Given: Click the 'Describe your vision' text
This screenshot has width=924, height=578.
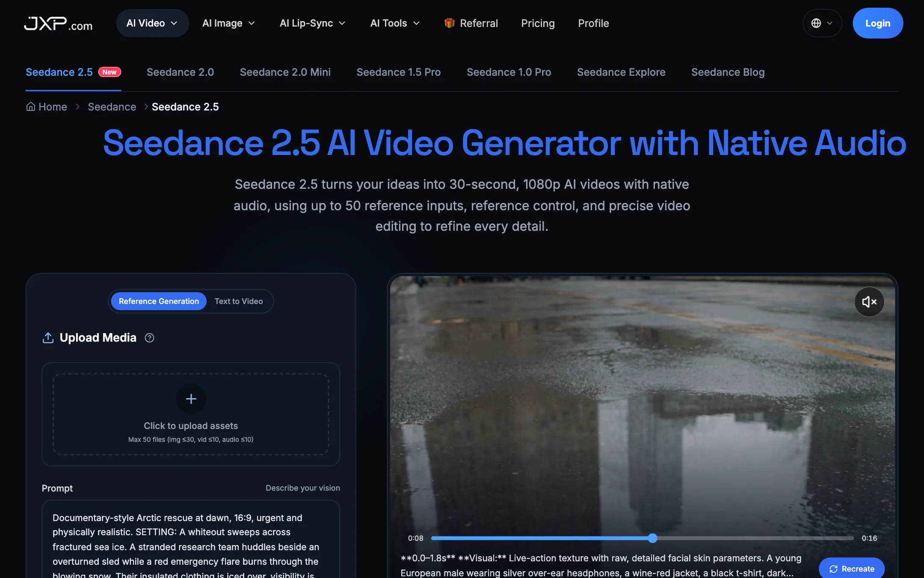Looking at the screenshot, I should tap(303, 488).
